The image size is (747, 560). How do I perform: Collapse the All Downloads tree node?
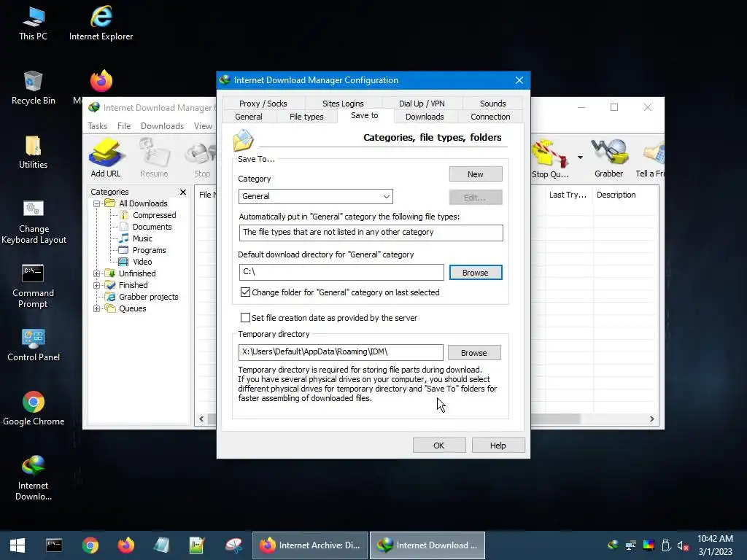pos(97,204)
